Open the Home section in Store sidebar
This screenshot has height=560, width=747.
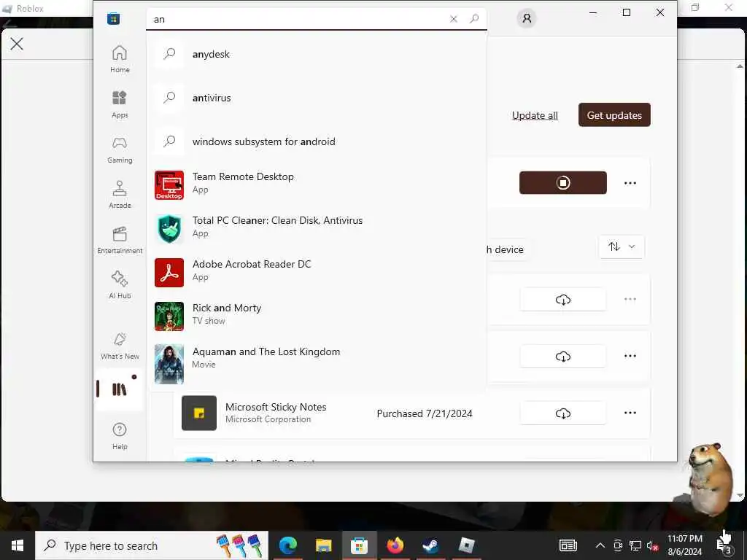tap(120, 59)
